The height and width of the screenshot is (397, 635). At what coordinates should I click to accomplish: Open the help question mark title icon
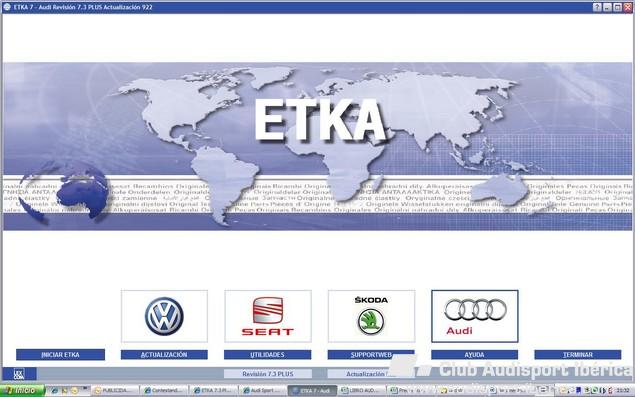[x=597, y=7]
